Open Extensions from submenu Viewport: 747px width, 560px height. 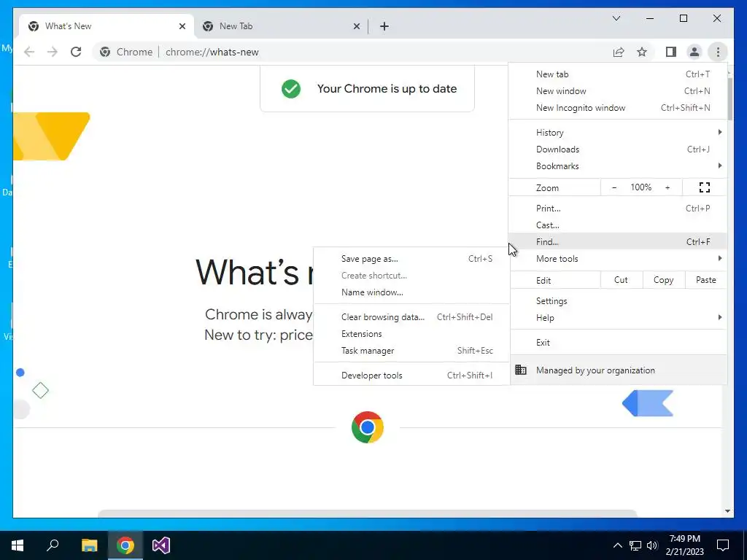pyautogui.click(x=411, y=334)
